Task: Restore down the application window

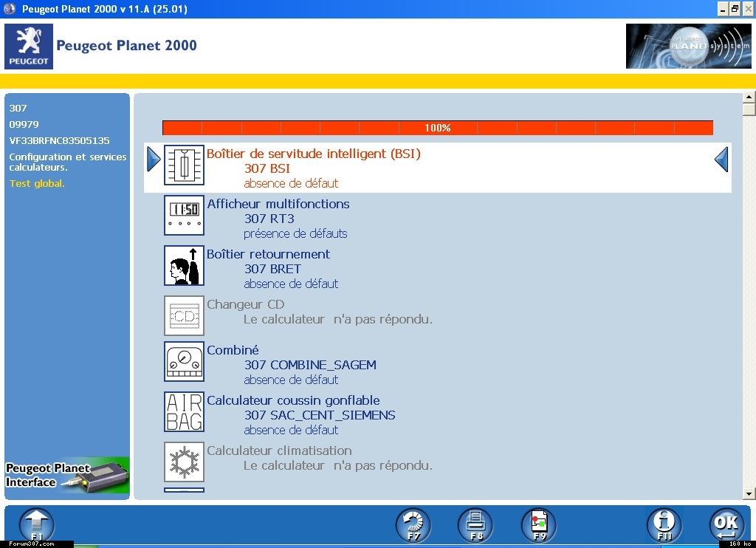Action: [x=735, y=9]
